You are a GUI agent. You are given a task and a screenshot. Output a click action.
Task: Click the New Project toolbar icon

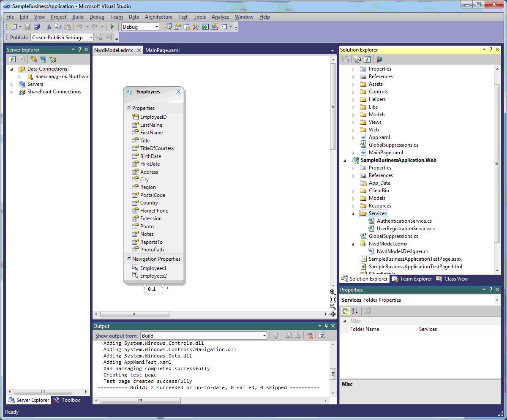click(13, 27)
